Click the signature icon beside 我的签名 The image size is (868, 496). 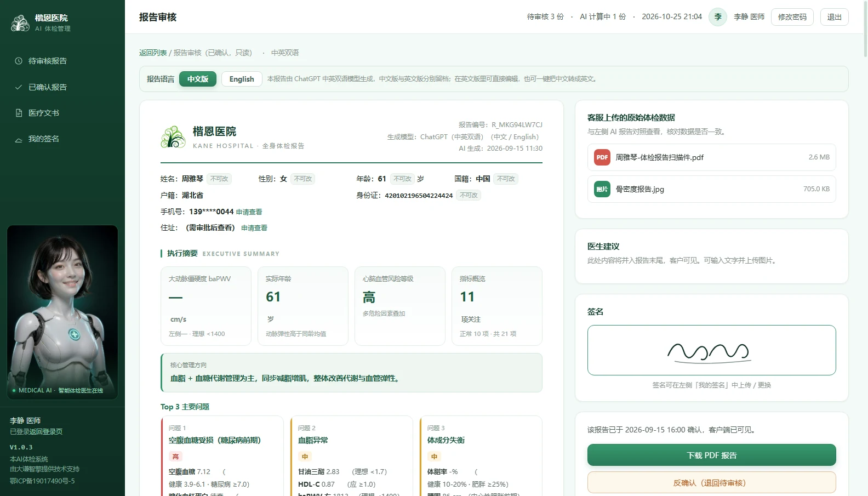click(x=19, y=139)
